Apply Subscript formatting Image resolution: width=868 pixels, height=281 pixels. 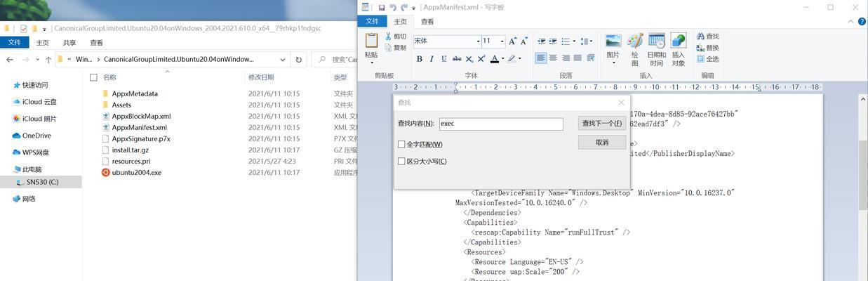[x=469, y=58]
